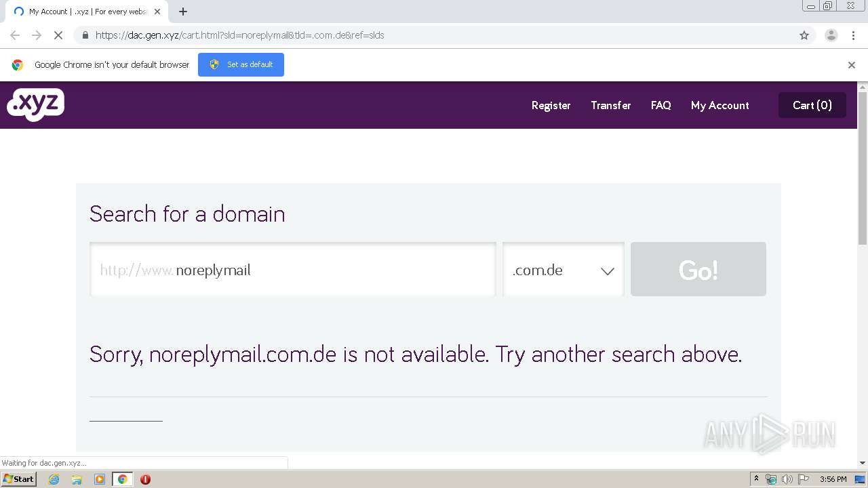Viewport: 868px width, 488px height.
Task: Click the red shield taskbar icon
Action: pyautogui.click(x=145, y=479)
